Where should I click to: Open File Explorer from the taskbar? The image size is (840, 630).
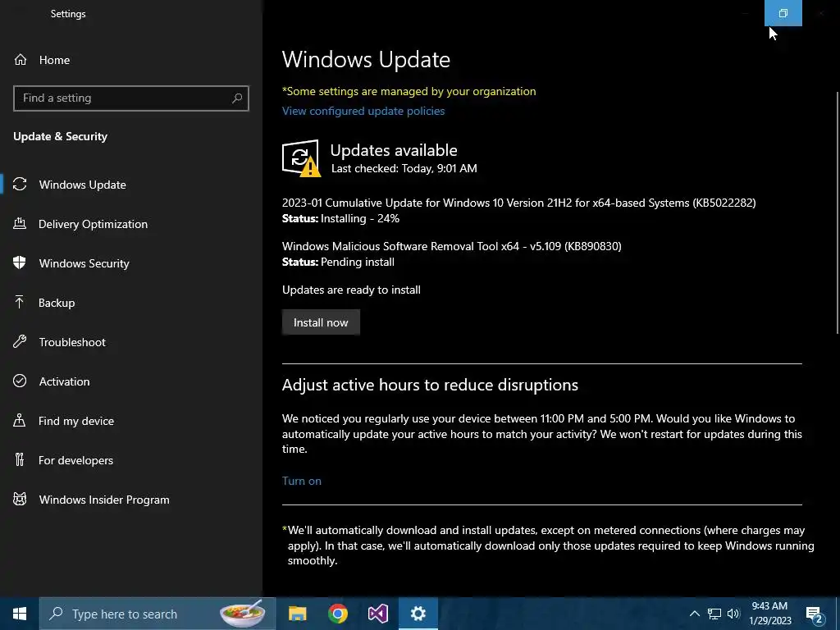pos(297,614)
